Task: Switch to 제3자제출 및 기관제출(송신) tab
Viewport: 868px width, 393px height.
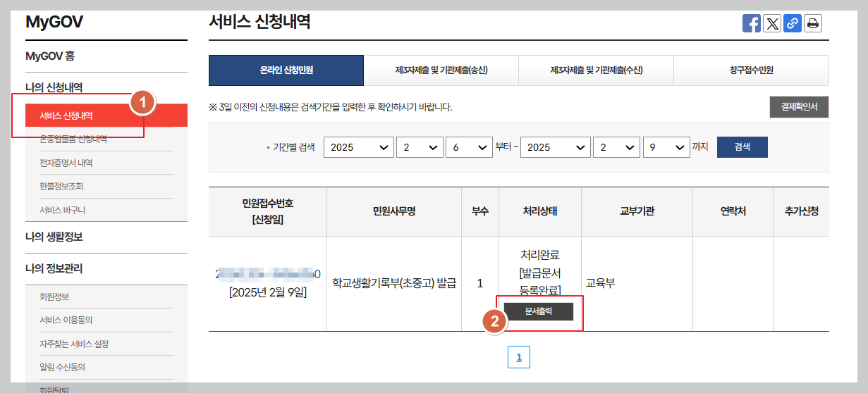Action: click(441, 70)
